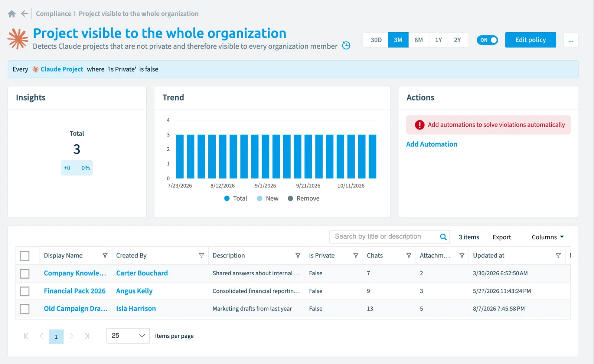Select the Company Knowledge row checkbox
This screenshot has width=594, height=364.
(x=25, y=274)
